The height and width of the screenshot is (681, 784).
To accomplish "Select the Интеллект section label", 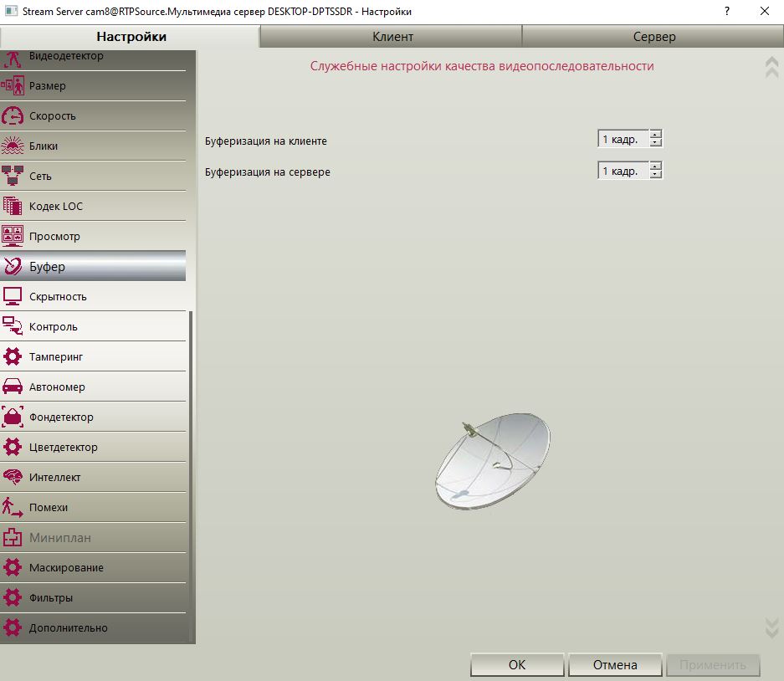I will 54,477.
